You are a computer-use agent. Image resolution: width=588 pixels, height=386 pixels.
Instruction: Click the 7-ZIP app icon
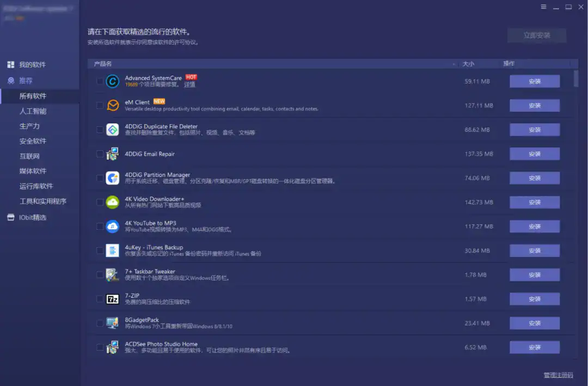(x=113, y=299)
